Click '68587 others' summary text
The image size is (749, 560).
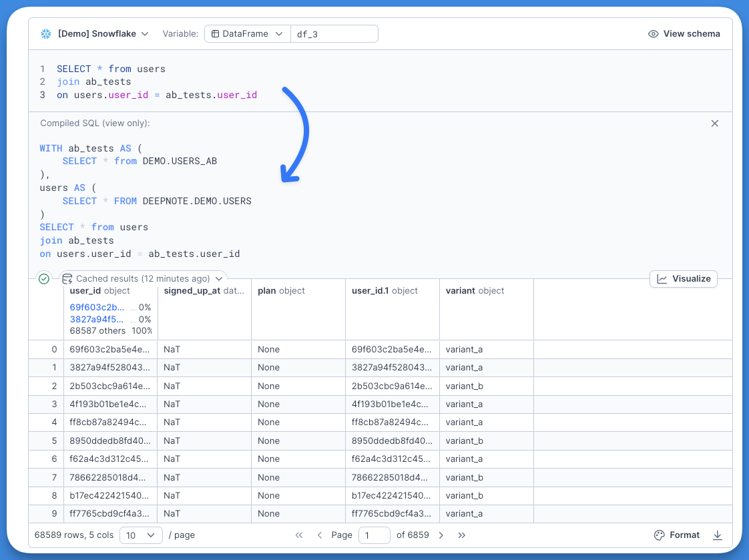[x=97, y=331]
